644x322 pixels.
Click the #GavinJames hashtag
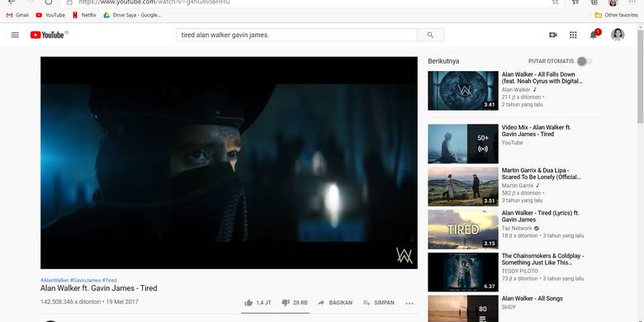click(x=85, y=280)
